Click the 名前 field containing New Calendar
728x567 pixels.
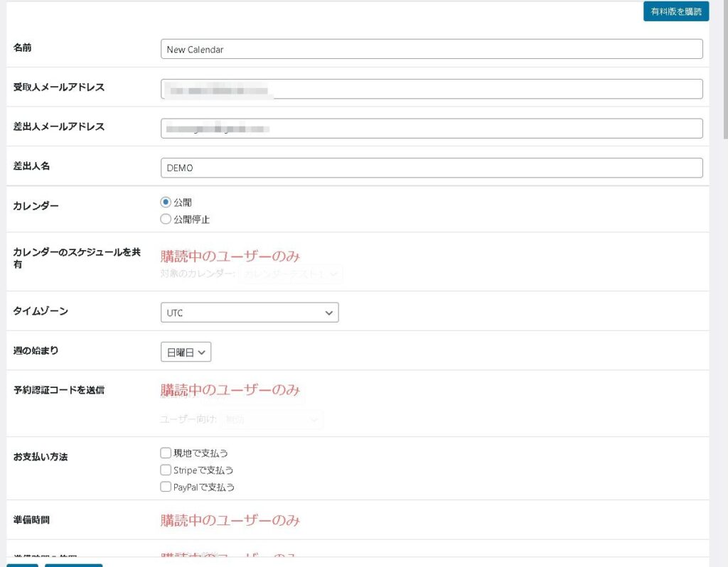pyautogui.click(x=432, y=49)
